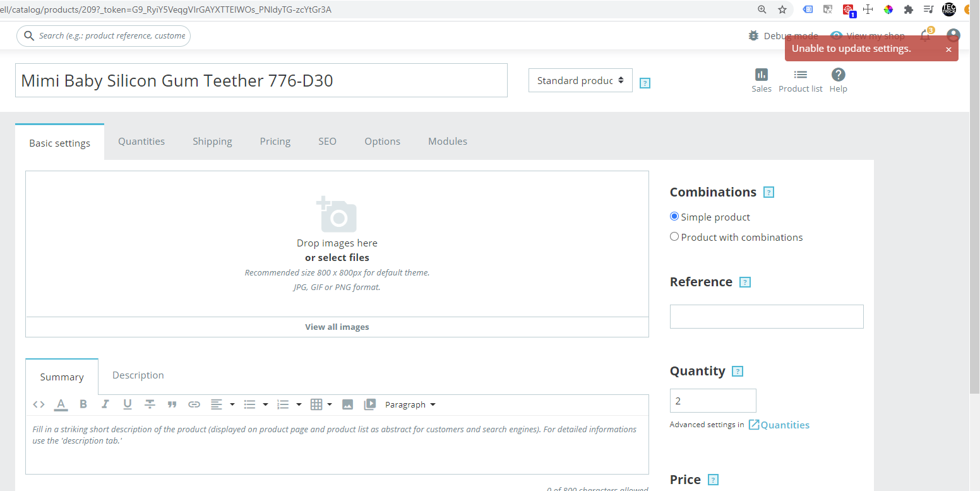The width and height of the screenshot is (980, 491).
Task: Click the numbered list icon
Action: [x=283, y=404]
